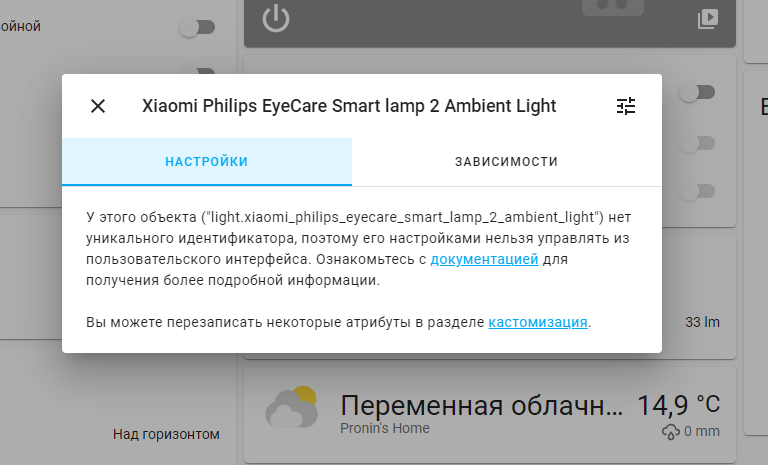768x465 pixels.
Task: Click the power icon on the media card
Action: click(276, 19)
